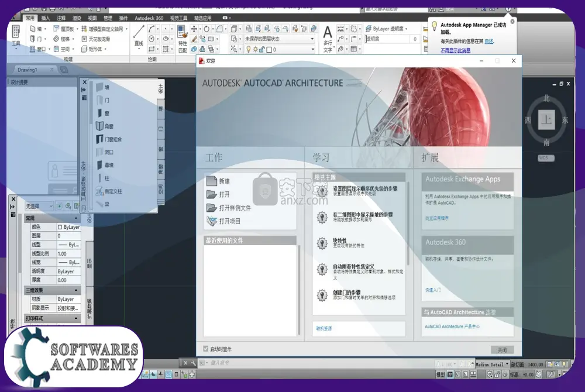Toggle the layer lock padlock icon
This screenshot has height=392, width=585.
tap(262, 49)
